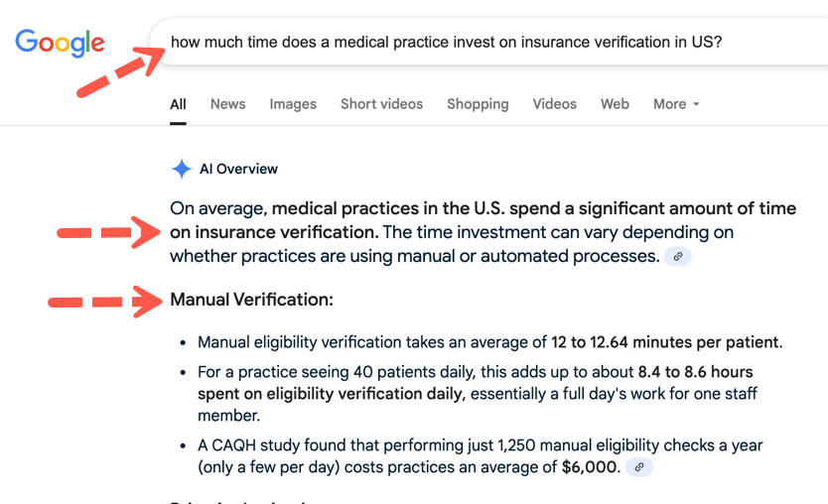
Task: Click the Google logo
Action: (x=60, y=43)
